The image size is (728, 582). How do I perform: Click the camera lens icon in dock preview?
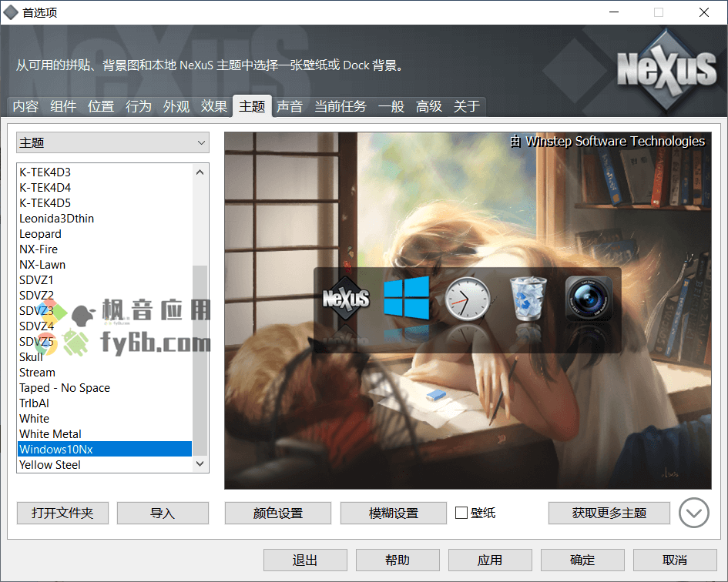tap(589, 299)
